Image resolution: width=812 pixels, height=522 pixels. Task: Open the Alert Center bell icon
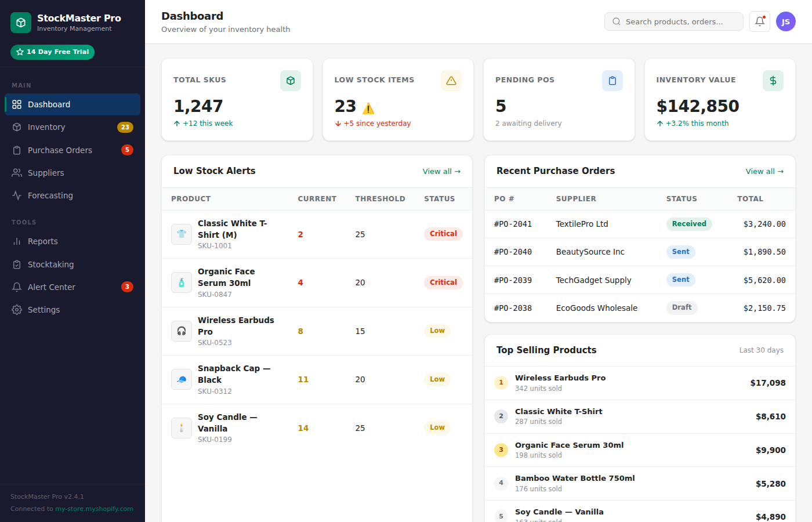tap(17, 287)
